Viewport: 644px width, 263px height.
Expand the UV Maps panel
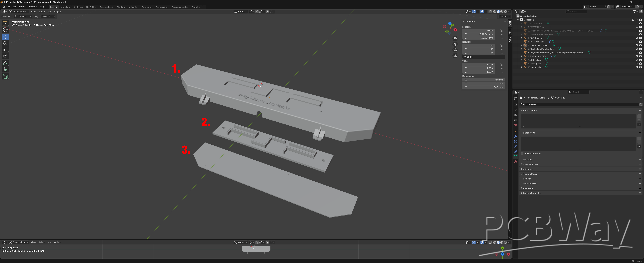(x=527, y=160)
